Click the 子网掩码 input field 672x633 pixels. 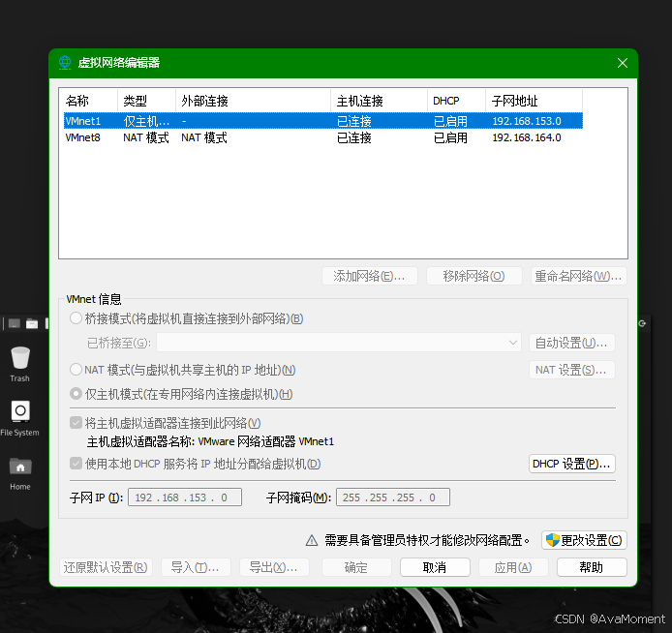coord(393,497)
